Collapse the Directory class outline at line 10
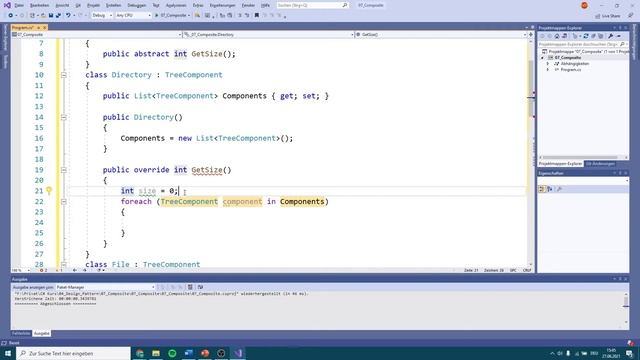 tap(64, 75)
